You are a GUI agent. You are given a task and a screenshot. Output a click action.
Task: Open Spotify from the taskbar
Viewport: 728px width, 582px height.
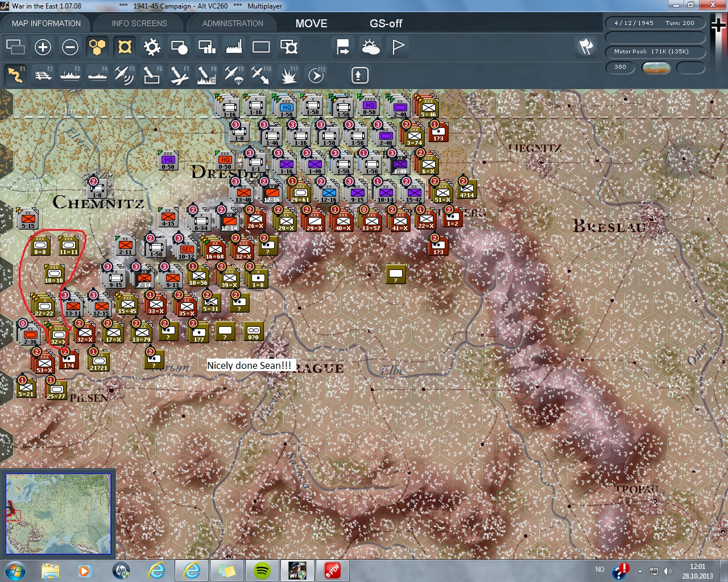[262, 570]
